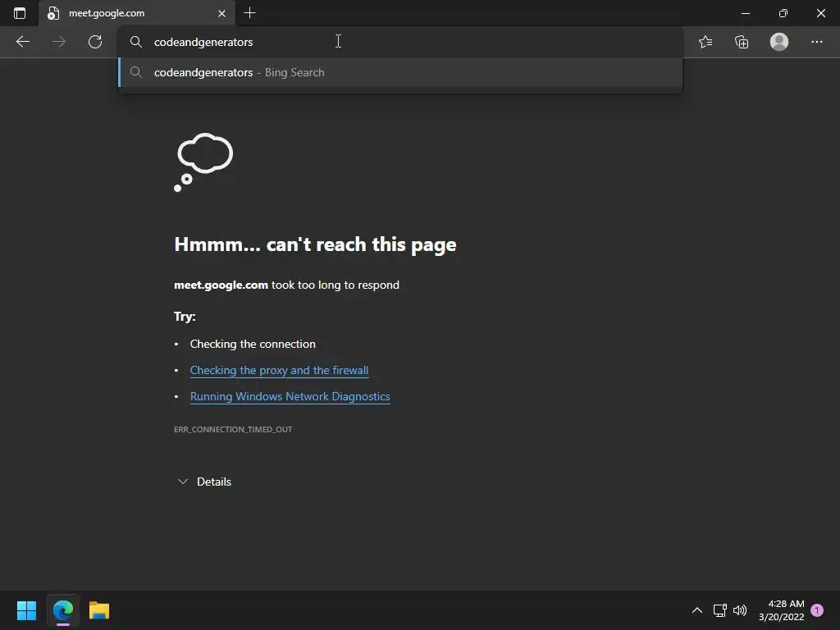Screen dimensions: 840x630
Task: Click the search icon in address bar
Action: pyautogui.click(x=136, y=42)
